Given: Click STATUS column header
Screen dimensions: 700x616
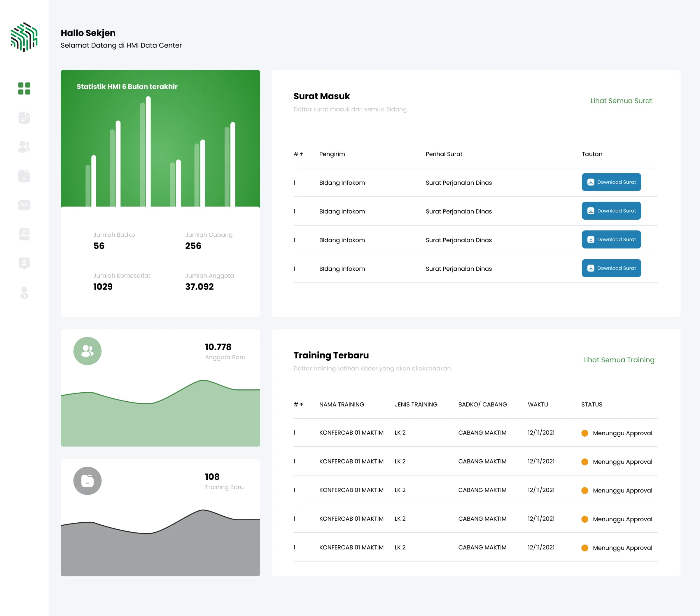Looking at the screenshot, I should click(x=591, y=404).
